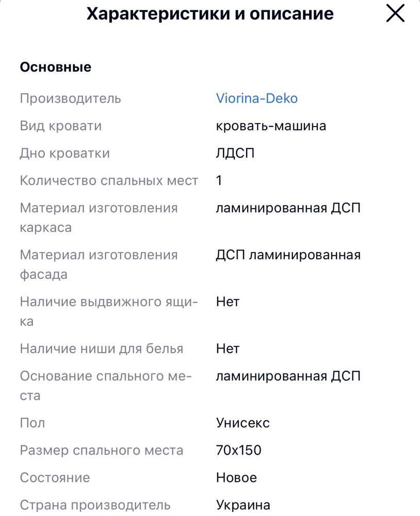The height and width of the screenshot is (516, 420).
Task: Select the Украина country value
Action: (x=243, y=505)
